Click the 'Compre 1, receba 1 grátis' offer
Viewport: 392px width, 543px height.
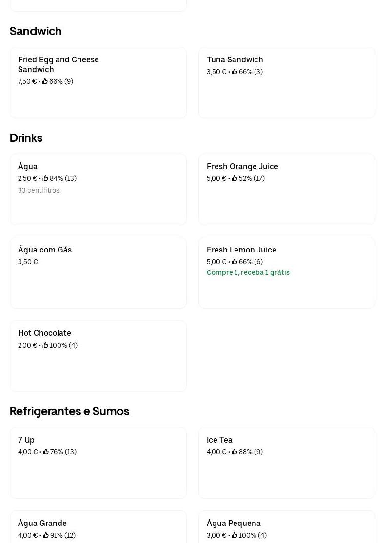pyautogui.click(x=248, y=272)
